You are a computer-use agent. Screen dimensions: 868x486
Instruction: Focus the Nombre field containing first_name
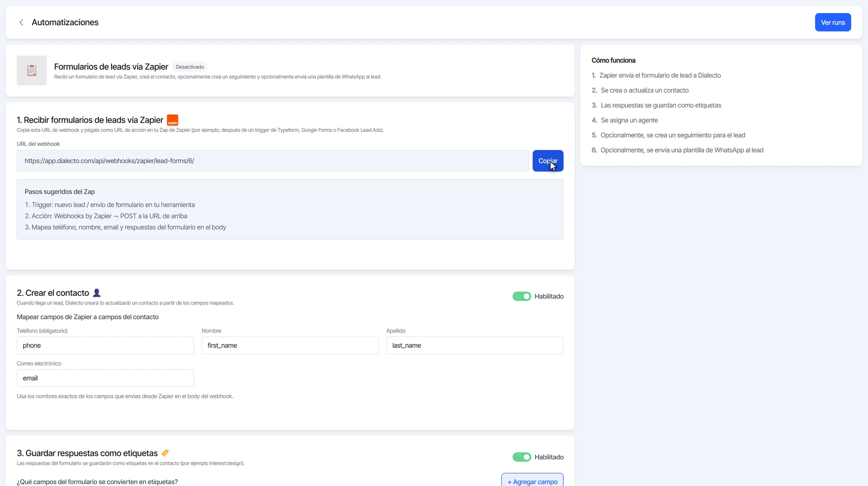[290, 346]
